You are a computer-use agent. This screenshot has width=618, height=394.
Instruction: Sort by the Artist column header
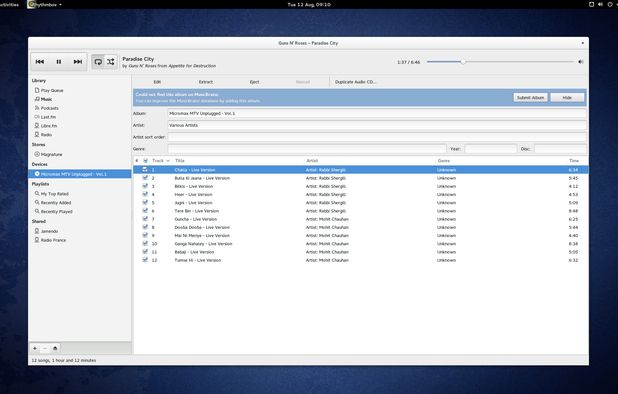312,161
